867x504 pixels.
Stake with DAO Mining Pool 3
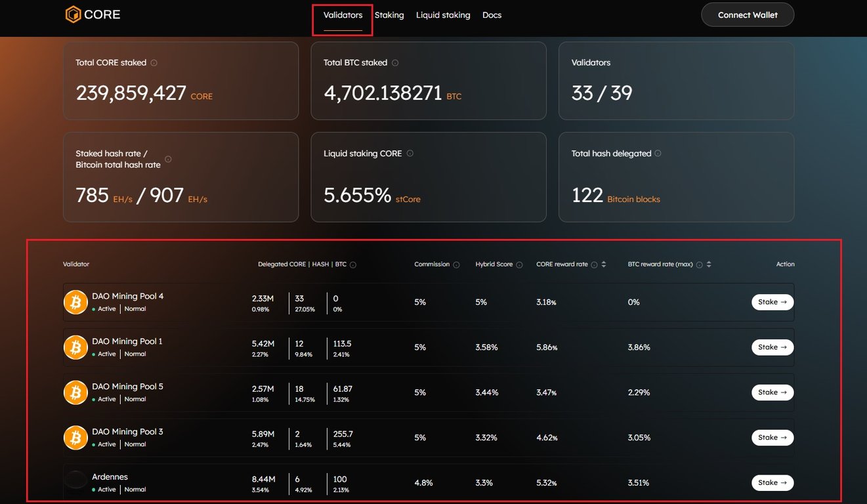pos(772,437)
